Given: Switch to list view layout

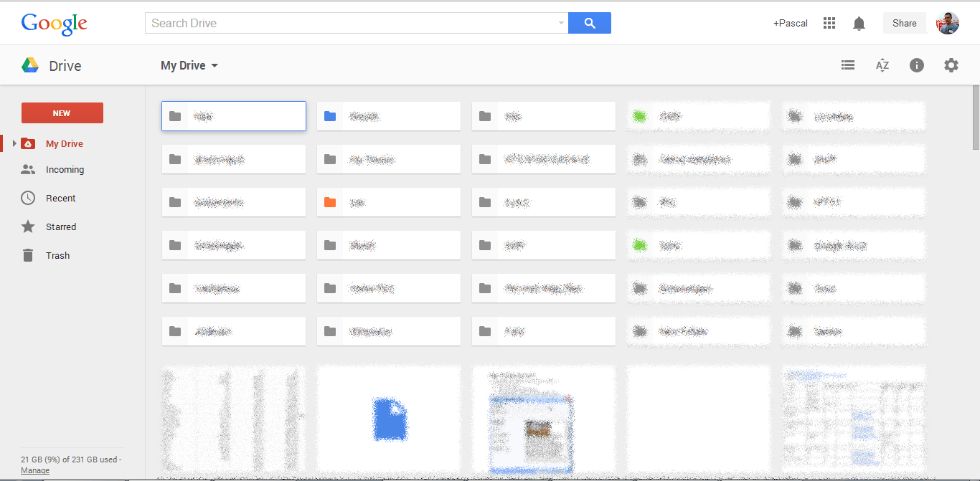Looking at the screenshot, I should (848, 65).
